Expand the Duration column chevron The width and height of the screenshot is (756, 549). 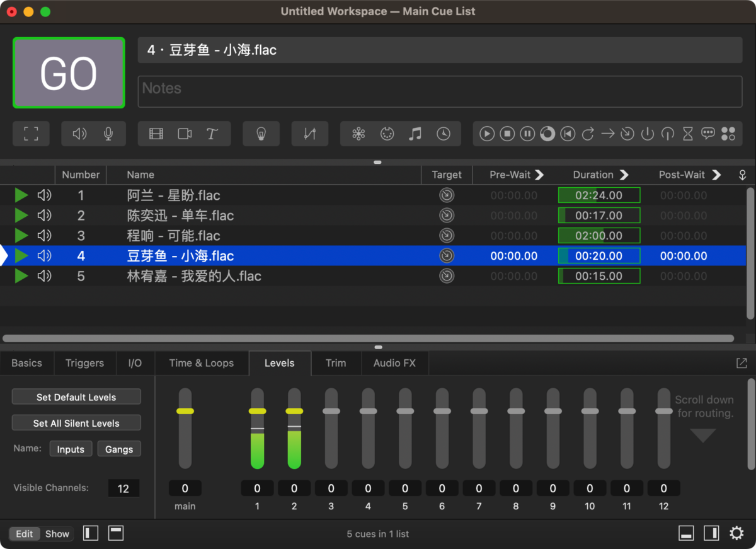pyautogui.click(x=624, y=175)
